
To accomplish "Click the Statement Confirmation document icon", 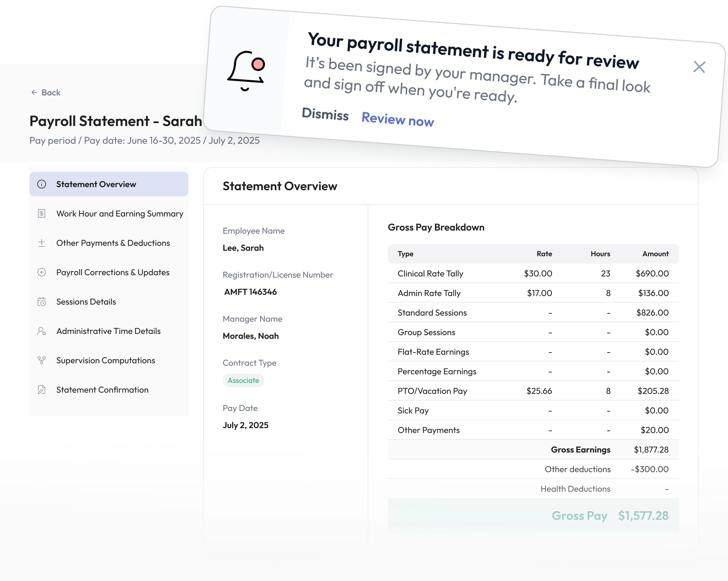I will [42, 390].
